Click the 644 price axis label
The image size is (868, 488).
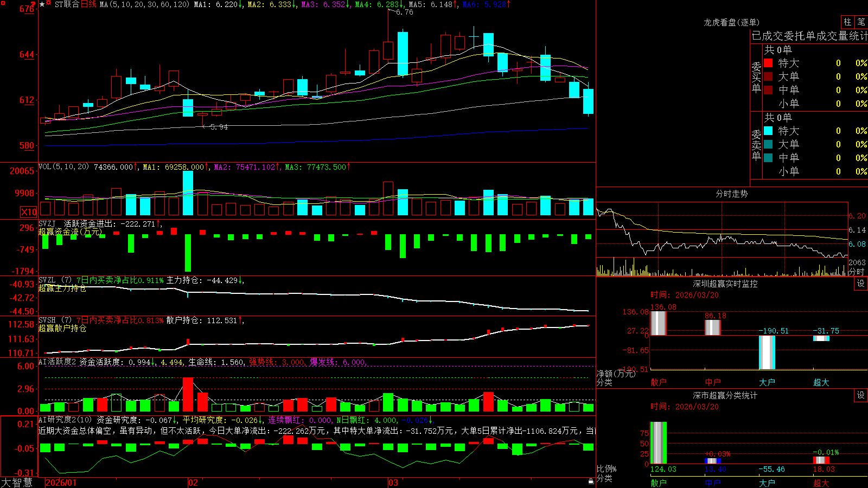pos(27,55)
